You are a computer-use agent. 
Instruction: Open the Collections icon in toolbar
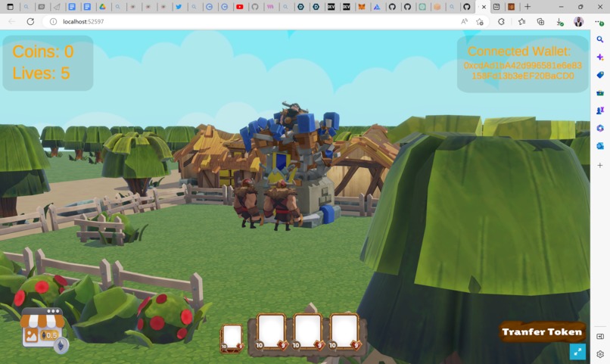click(540, 22)
